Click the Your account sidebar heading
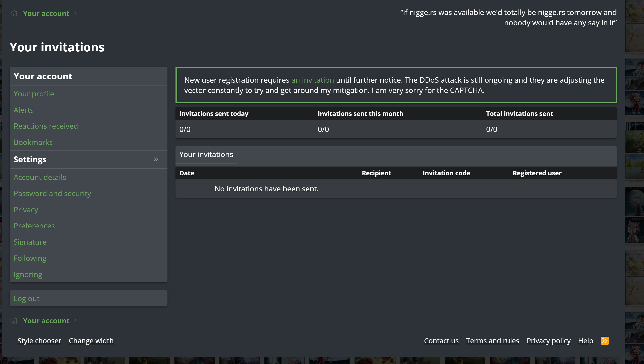This screenshot has height=364, width=644. 43,76
